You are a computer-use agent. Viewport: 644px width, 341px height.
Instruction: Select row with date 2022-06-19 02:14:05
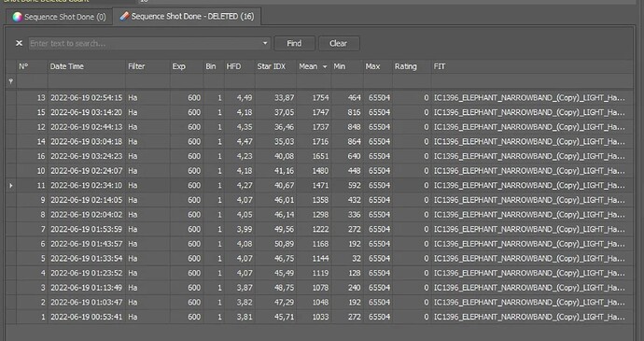point(319,200)
